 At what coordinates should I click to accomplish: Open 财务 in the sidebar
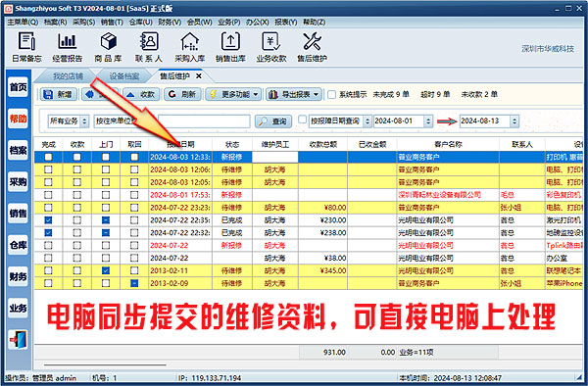[x=18, y=276]
